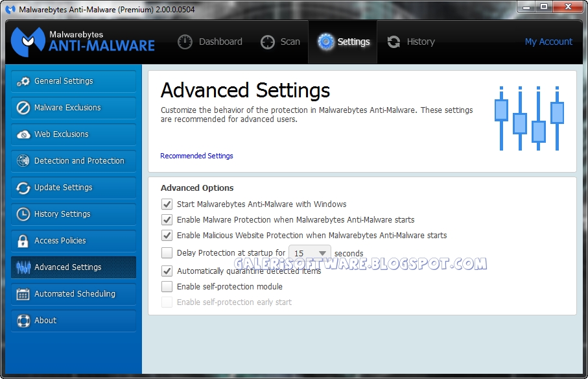Open the My Account link
The height and width of the screenshot is (379, 588).
548,42
